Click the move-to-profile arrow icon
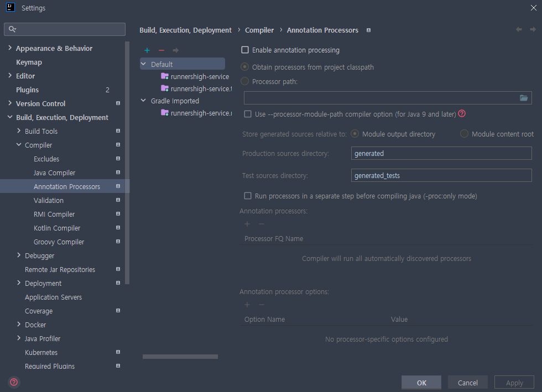 tap(175, 50)
